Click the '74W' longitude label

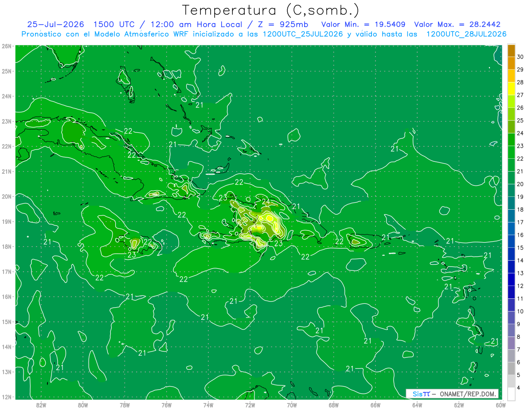pyautogui.click(x=208, y=405)
